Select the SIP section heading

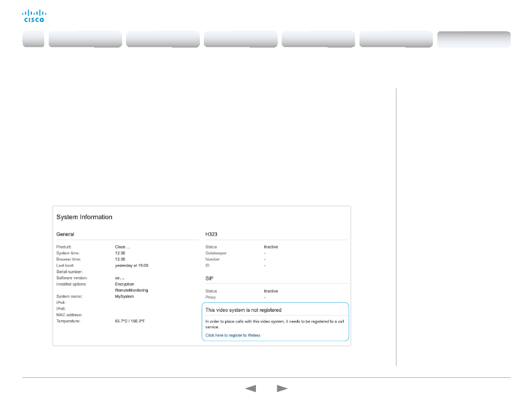[209, 278]
